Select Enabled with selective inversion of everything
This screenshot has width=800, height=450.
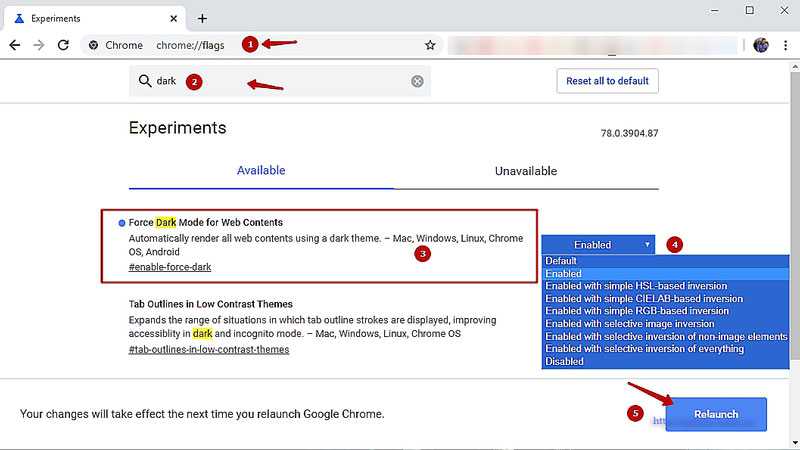[x=665, y=348]
